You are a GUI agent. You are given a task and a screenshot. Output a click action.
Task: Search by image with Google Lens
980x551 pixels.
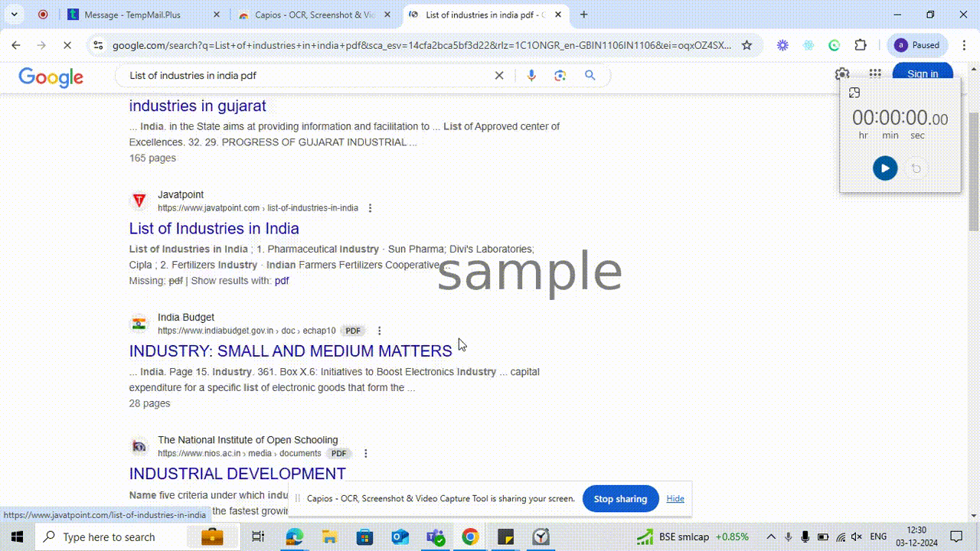[x=560, y=75]
